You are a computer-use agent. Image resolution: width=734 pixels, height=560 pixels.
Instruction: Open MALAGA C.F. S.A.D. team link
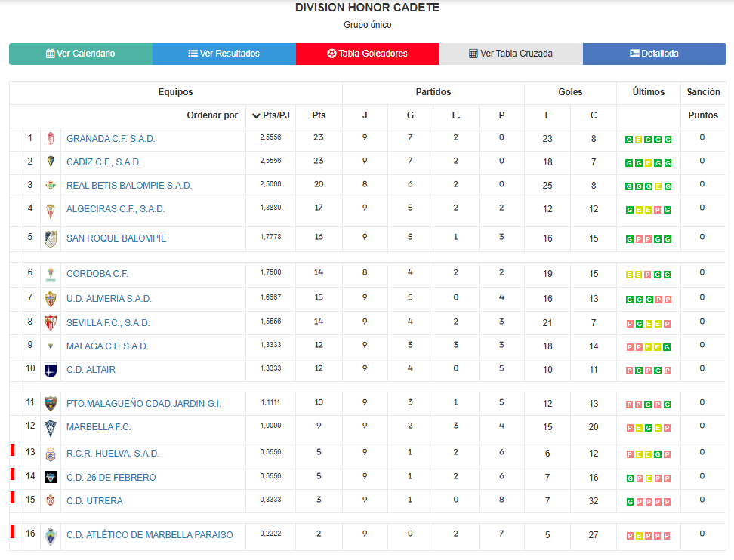click(107, 346)
